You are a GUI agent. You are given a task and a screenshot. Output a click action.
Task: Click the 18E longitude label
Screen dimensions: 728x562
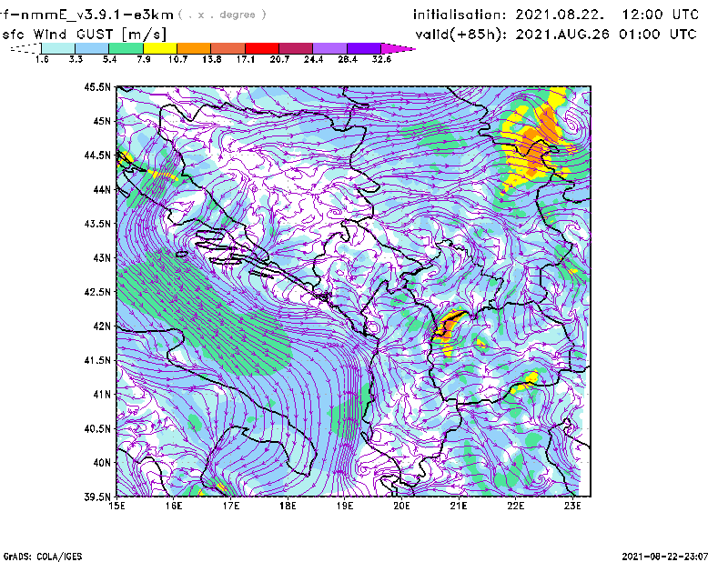[288, 506]
